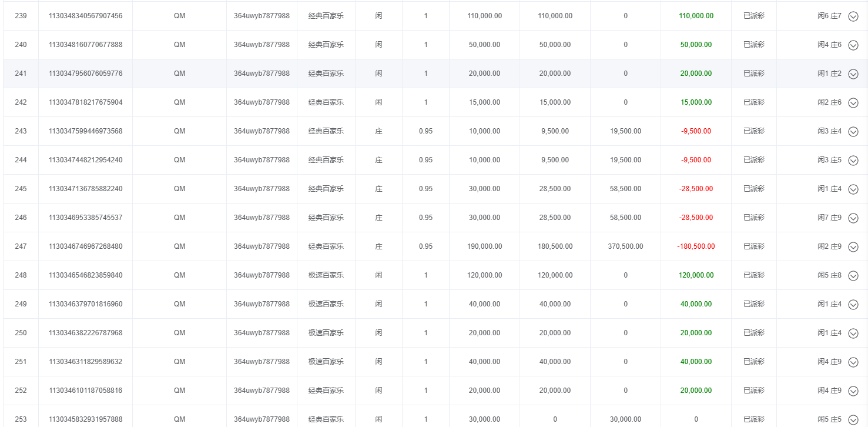The height and width of the screenshot is (427, 868).
Task: Click the chevron icon on row 249
Action: (853, 305)
